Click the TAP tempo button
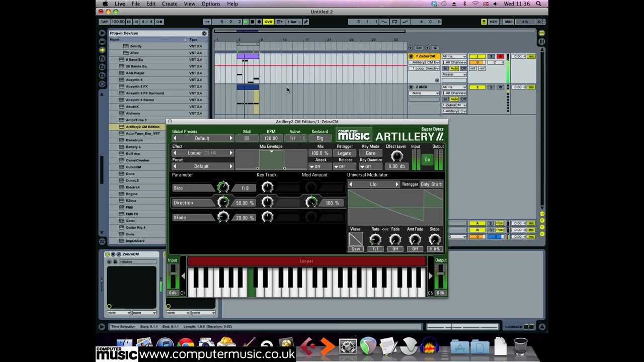Image resolution: width=644 pixels, height=362 pixels. tap(104, 22)
